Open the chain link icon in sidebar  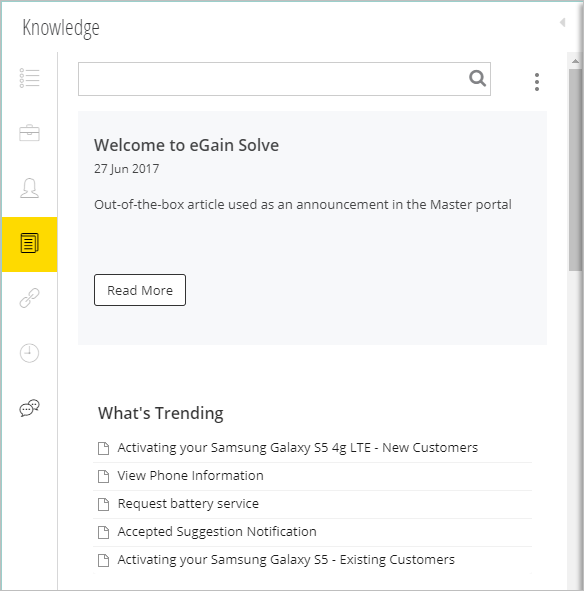29,298
